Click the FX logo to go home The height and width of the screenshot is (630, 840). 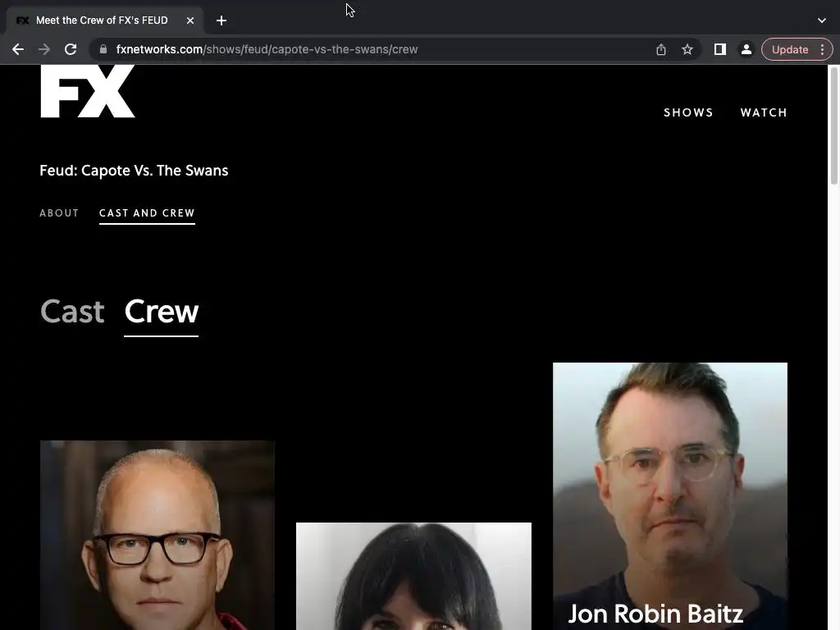(x=87, y=91)
